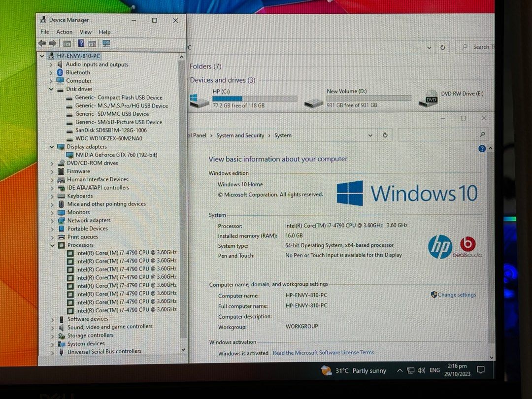Viewport: 532px width, 399px height.
Task: Collapse the Processors category
Action: (x=52, y=245)
